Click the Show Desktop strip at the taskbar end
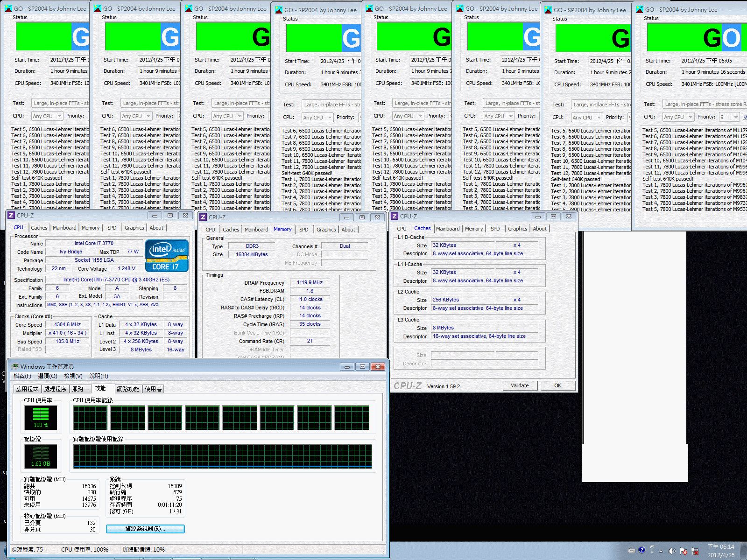This screenshot has height=560, width=747. click(x=744, y=551)
